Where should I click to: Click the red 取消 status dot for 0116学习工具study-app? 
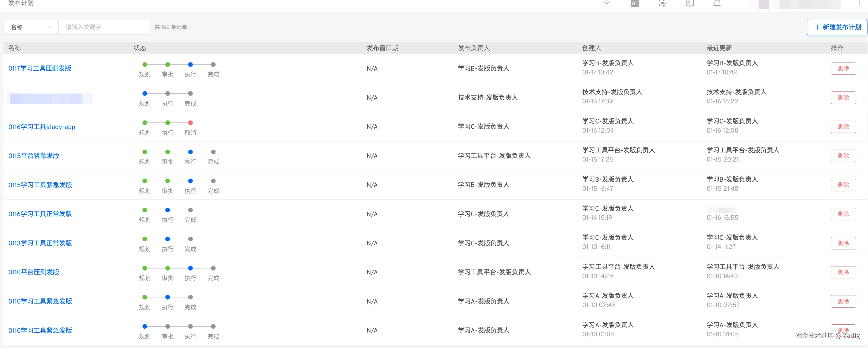pyautogui.click(x=190, y=123)
